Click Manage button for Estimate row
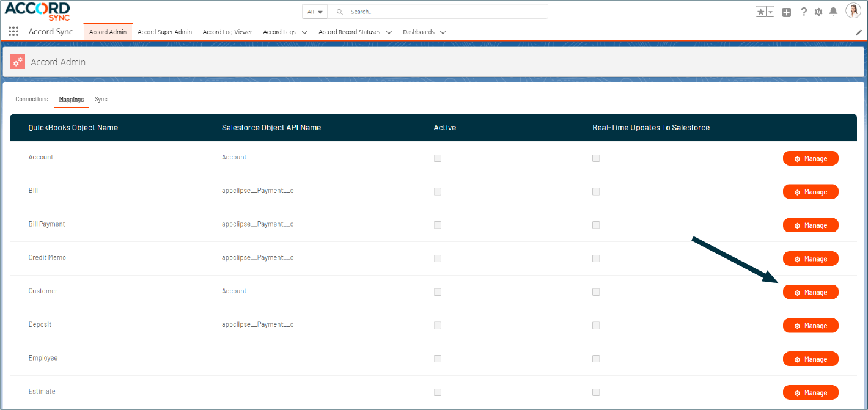868x410 pixels. [811, 393]
